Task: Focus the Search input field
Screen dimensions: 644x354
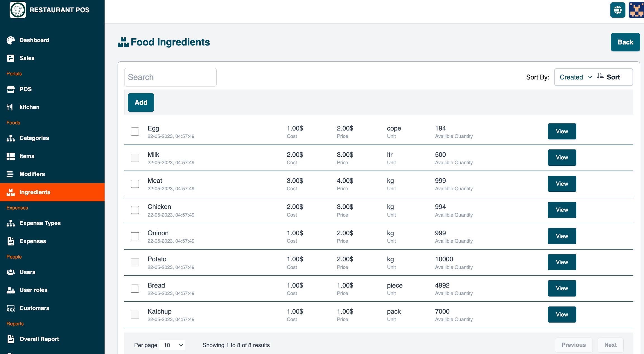Action: click(170, 77)
